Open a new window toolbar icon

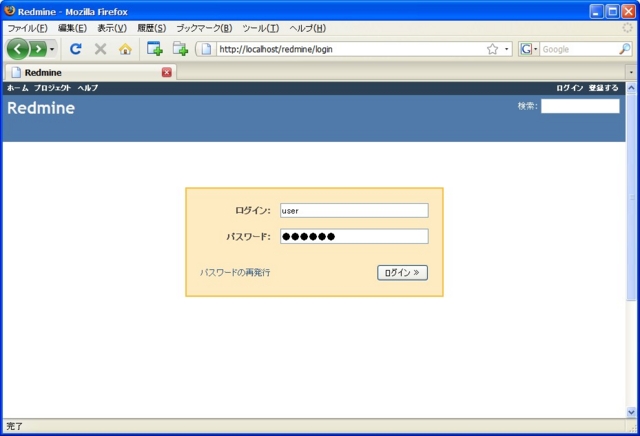155,49
